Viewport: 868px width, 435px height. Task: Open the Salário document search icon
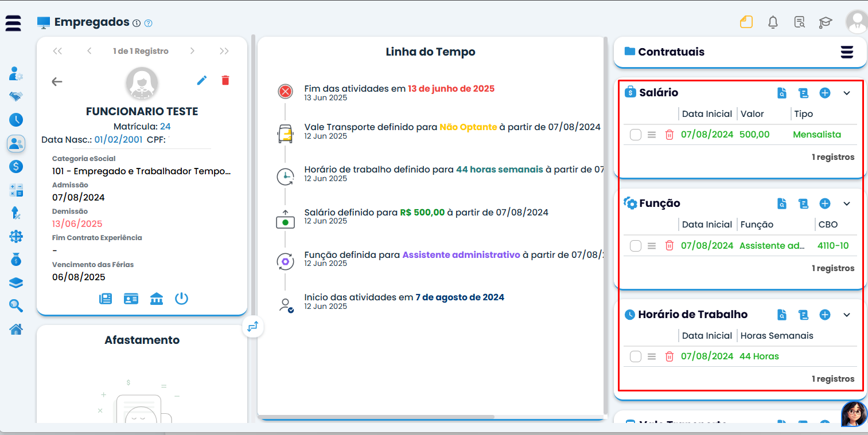tap(781, 93)
